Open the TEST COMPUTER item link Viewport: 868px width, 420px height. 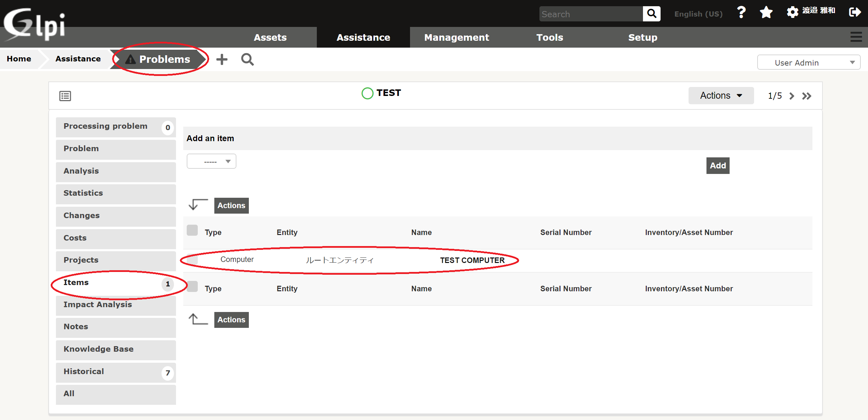click(472, 260)
